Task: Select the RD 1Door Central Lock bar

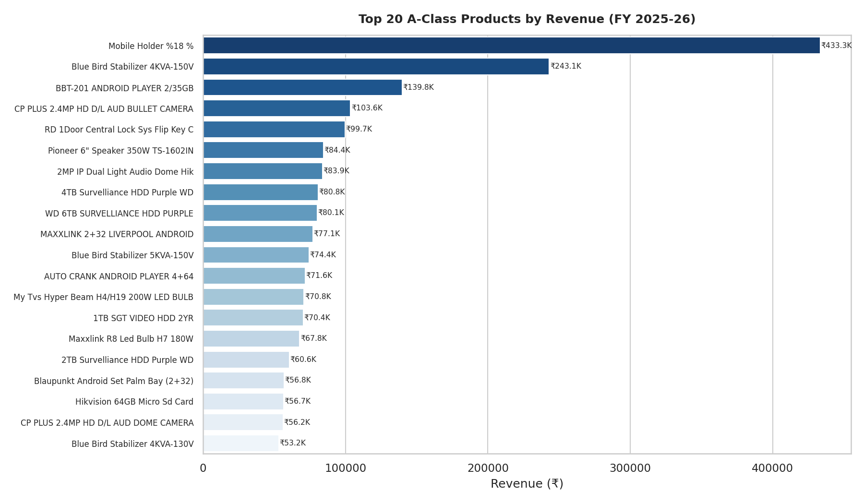Action: pos(274,129)
